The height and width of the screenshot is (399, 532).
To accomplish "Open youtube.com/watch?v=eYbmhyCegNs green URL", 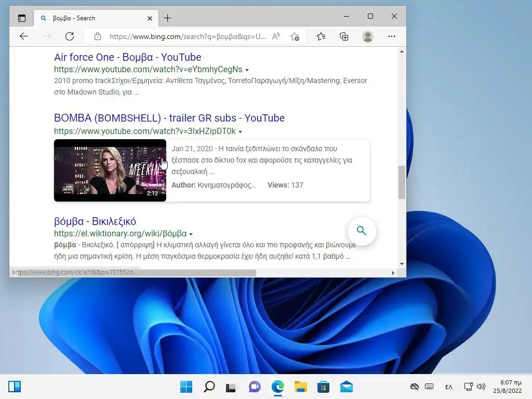I will point(148,69).
